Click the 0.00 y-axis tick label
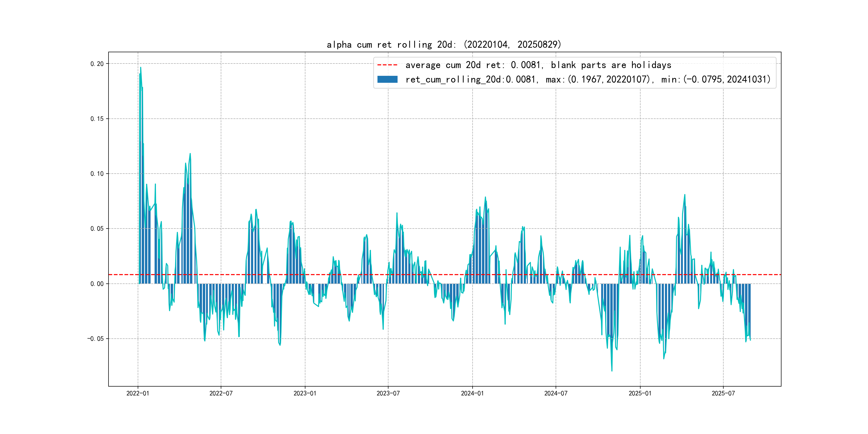The width and height of the screenshot is (868, 434). 97,284
